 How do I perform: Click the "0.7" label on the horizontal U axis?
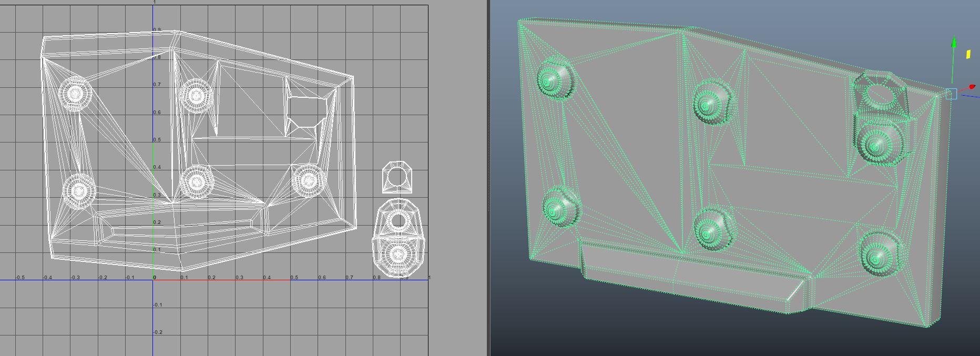coord(349,277)
